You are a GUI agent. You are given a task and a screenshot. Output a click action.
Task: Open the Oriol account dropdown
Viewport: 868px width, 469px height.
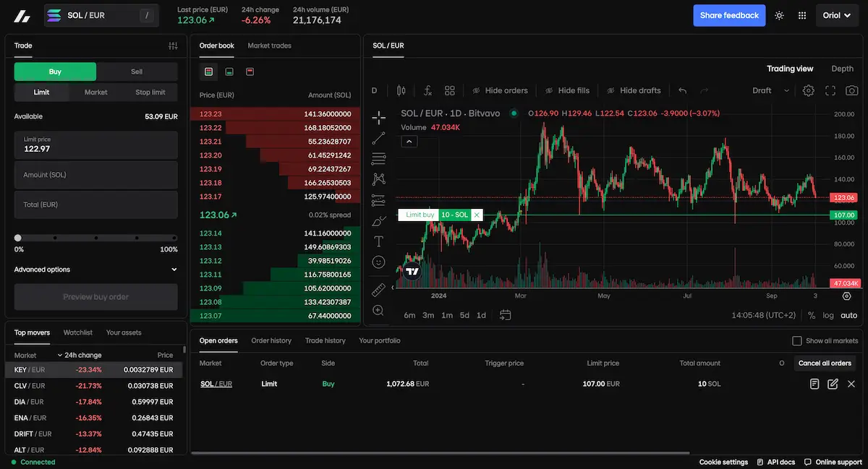point(837,15)
